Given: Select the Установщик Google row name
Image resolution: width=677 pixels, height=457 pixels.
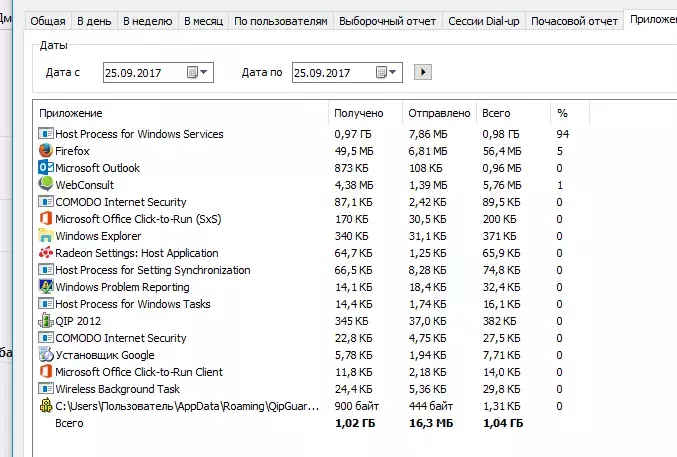Looking at the screenshot, I should pyautogui.click(x=105, y=355).
